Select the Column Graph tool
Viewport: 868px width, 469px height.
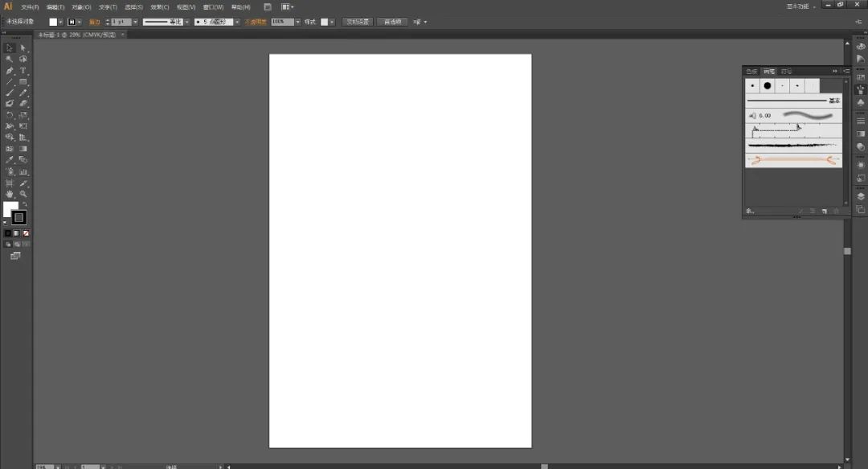coord(23,172)
